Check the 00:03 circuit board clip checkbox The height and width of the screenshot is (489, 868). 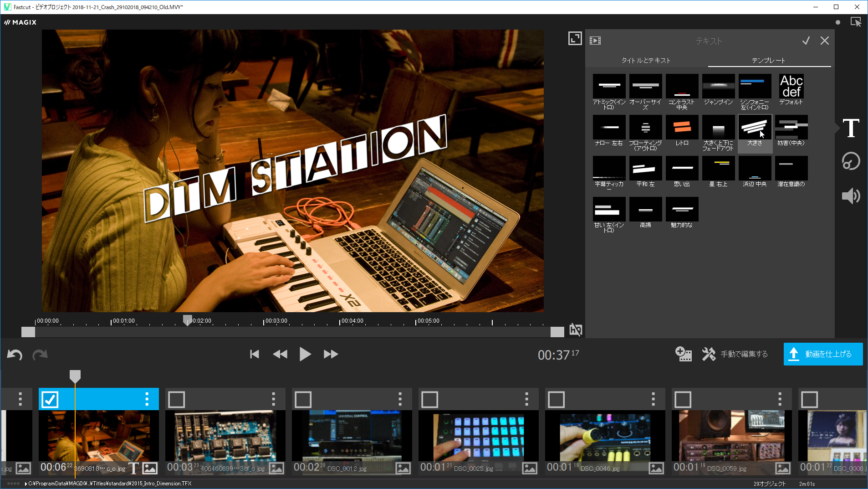(x=177, y=400)
